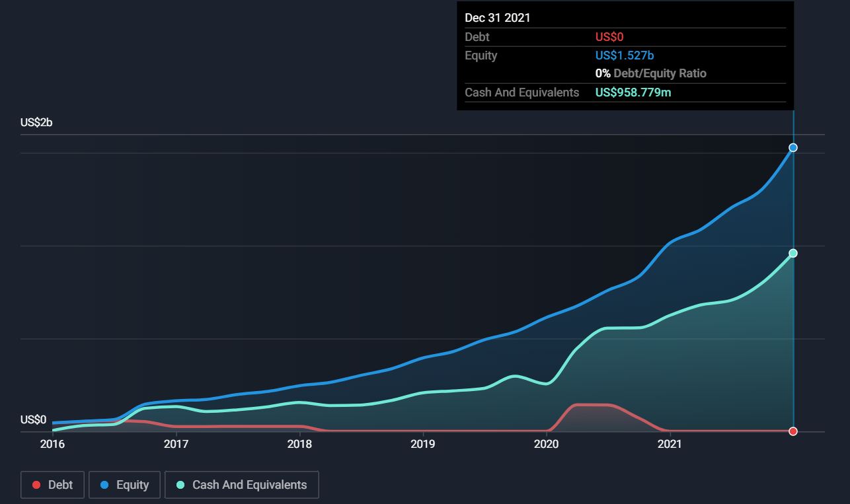Click the 2020 x-axis label
The image size is (850, 504).
click(547, 444)
